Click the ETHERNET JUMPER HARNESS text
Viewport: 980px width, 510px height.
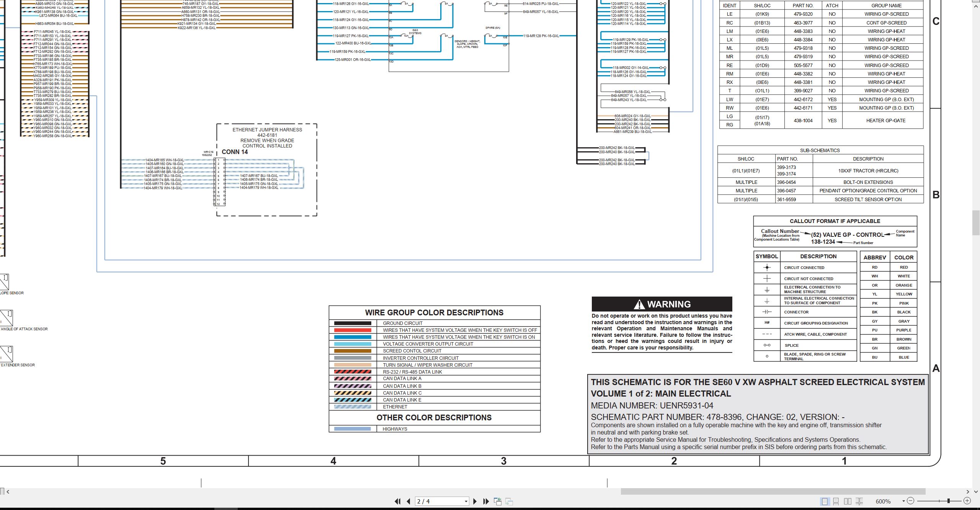(x=267, y=130)
